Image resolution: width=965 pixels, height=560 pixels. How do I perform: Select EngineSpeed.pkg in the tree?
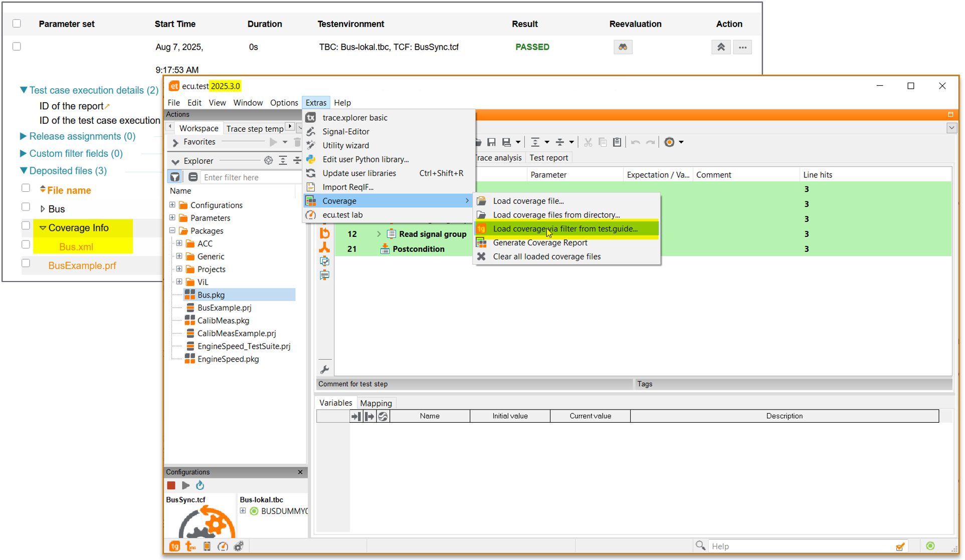[228, 359]
